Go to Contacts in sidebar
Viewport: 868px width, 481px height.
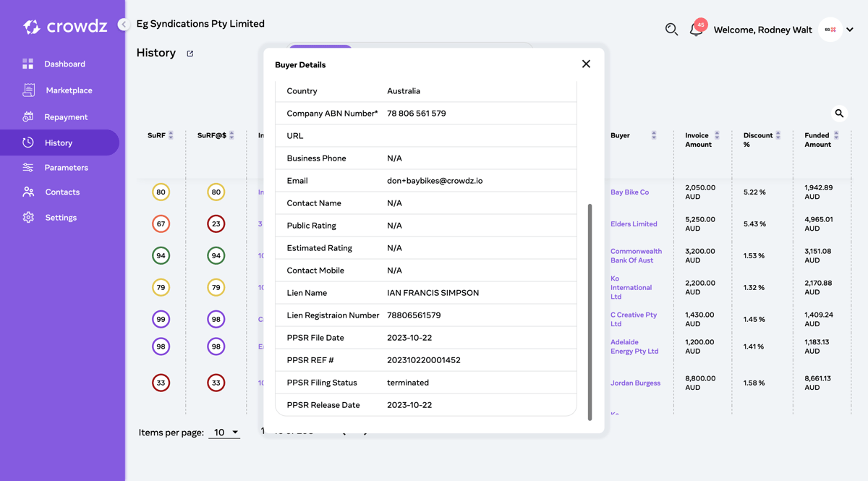point(62,192)
